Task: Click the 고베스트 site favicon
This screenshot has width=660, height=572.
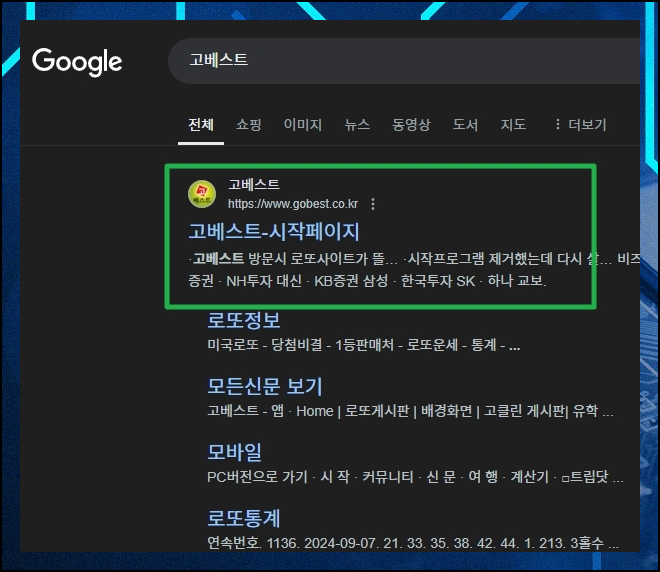Action: pos(202,194)
